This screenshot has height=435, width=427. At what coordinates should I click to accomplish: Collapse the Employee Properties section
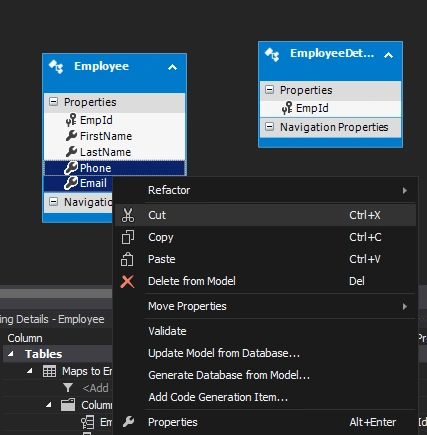pos(53,101)
